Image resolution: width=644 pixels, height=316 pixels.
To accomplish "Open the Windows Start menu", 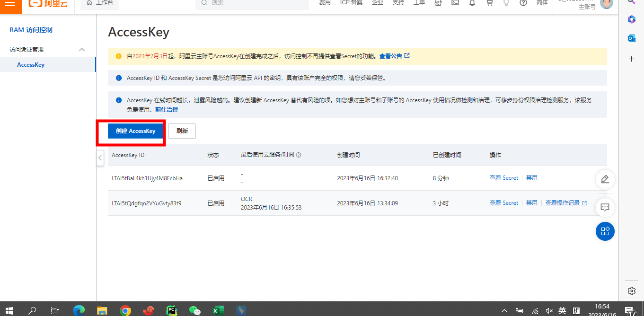I will pyautogui.click(x=9, y=310).
